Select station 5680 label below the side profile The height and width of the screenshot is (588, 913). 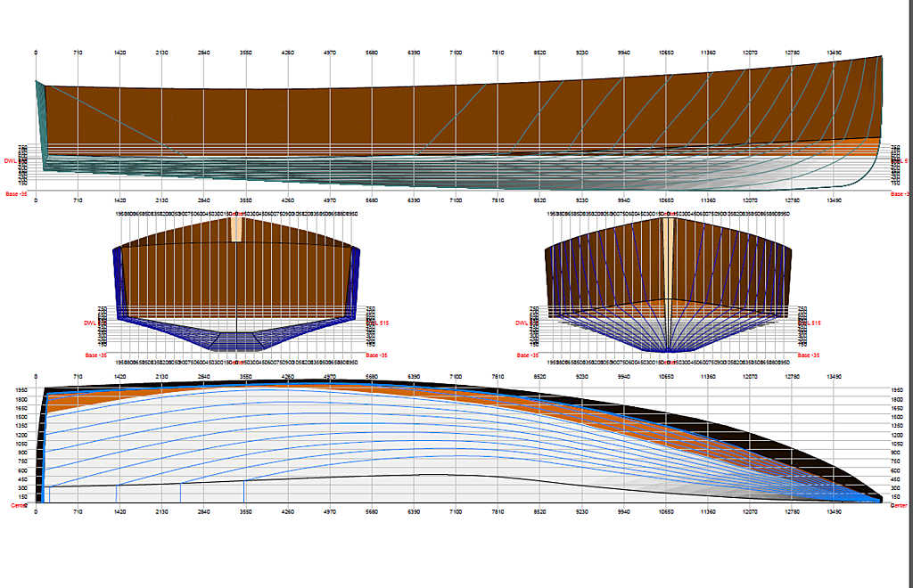tap(372, 200)
